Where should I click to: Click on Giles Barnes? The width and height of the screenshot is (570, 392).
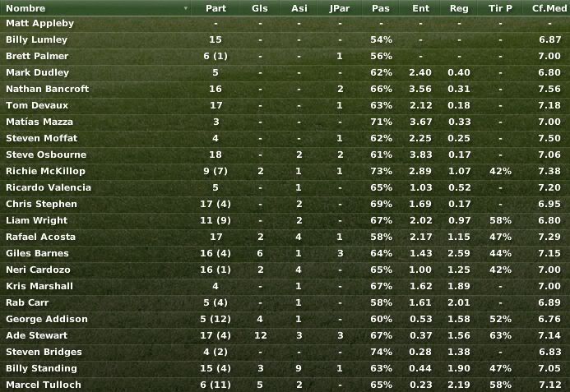(x=37, y=253)
